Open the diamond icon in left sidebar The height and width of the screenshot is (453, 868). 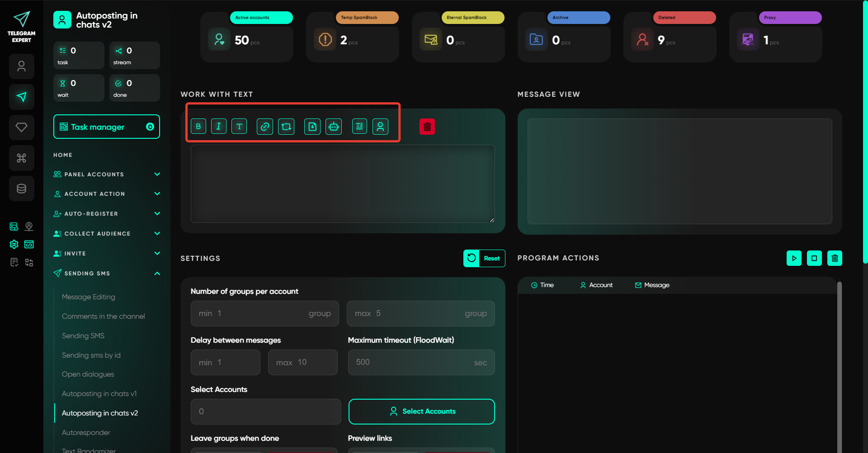(x=22, y=127)
